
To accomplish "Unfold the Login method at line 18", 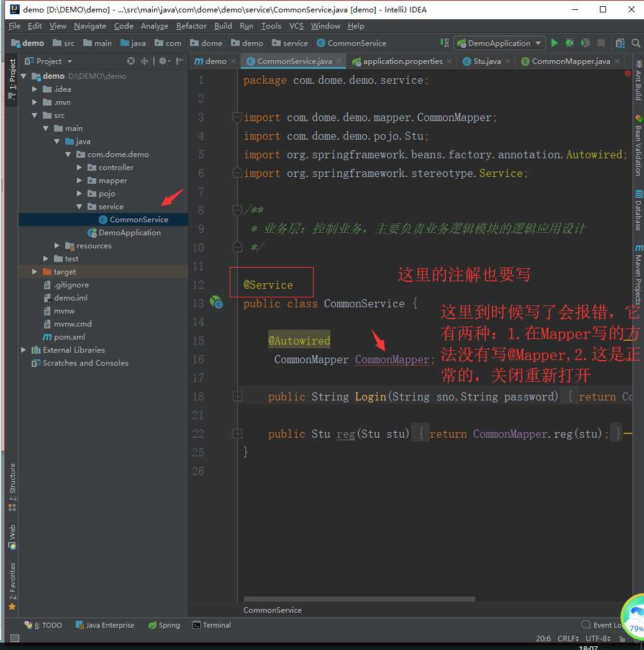I will point(237,397).
